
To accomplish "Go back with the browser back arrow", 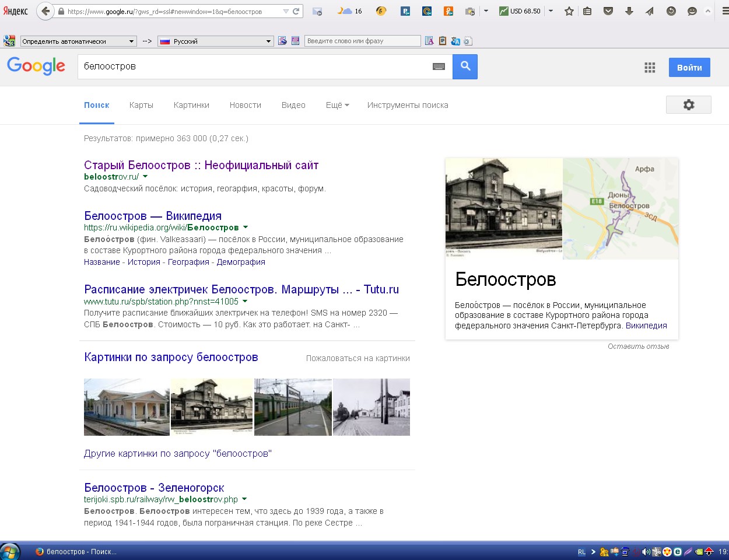I will [45, 11].
